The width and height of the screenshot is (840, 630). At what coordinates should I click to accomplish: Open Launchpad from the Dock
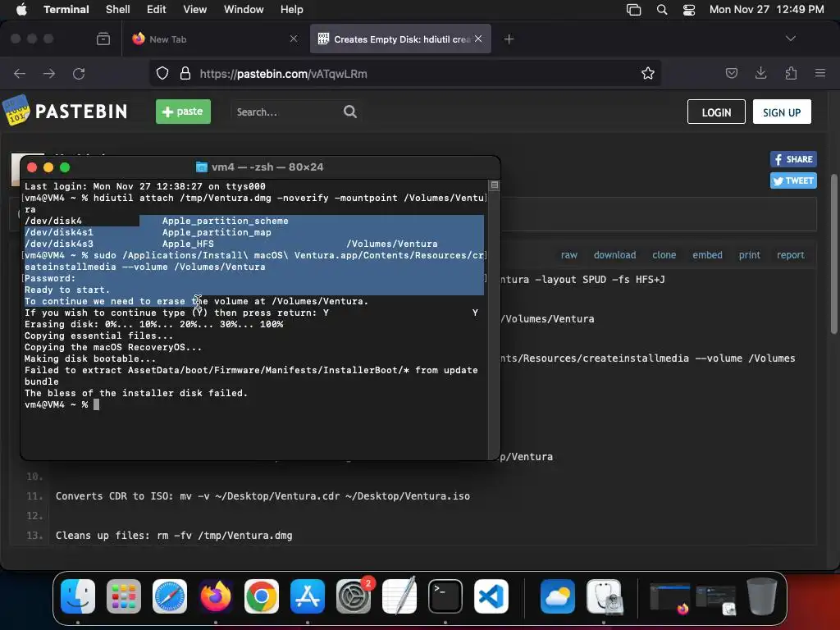[x=124, y=596]
